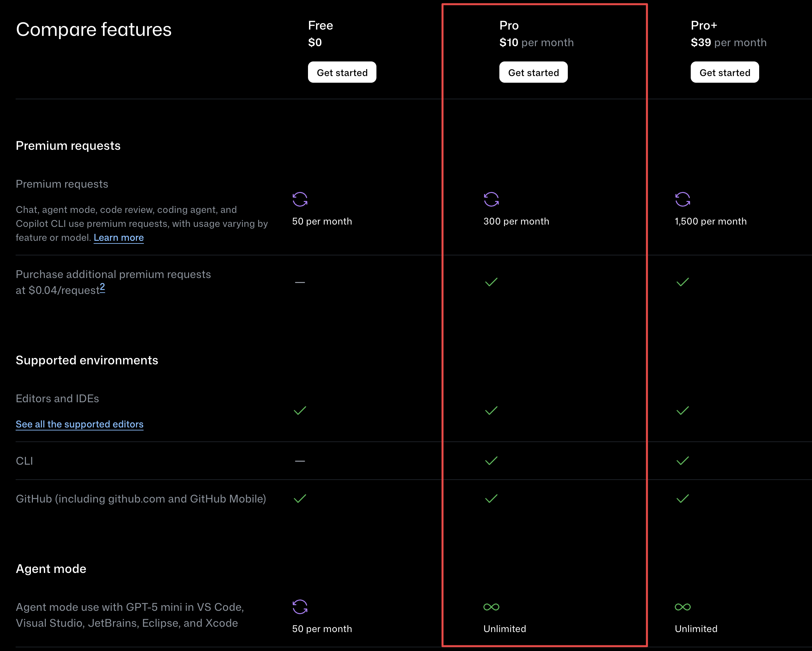Screen dimensions: 812x651
Task: Click the Pro+ plan infinity Unlimited icon
Action: tap(682, 606)
